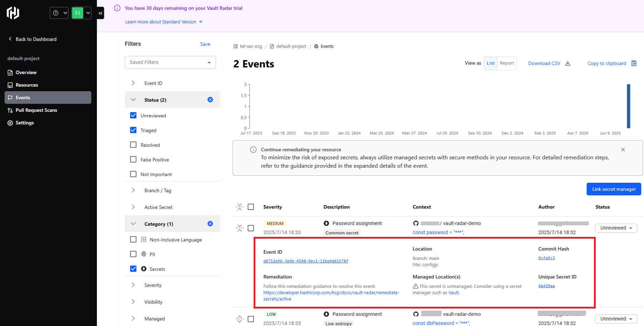Image resolution: width=644 pixels, height=326 pixels.
Task: Clear the Category filter selection
Action: pyautogui.click(x=210, y=224)
